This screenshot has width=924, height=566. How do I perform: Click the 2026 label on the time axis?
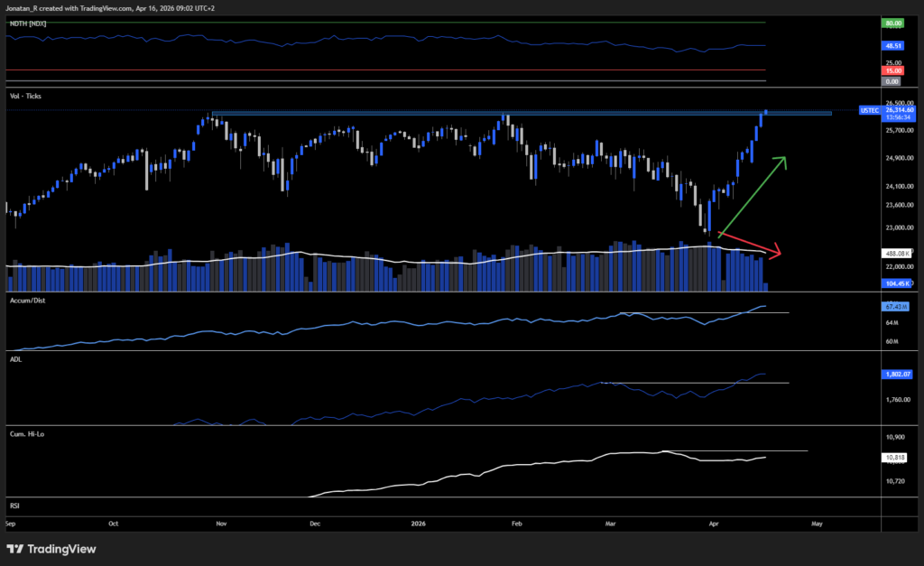tap(419, 524)
